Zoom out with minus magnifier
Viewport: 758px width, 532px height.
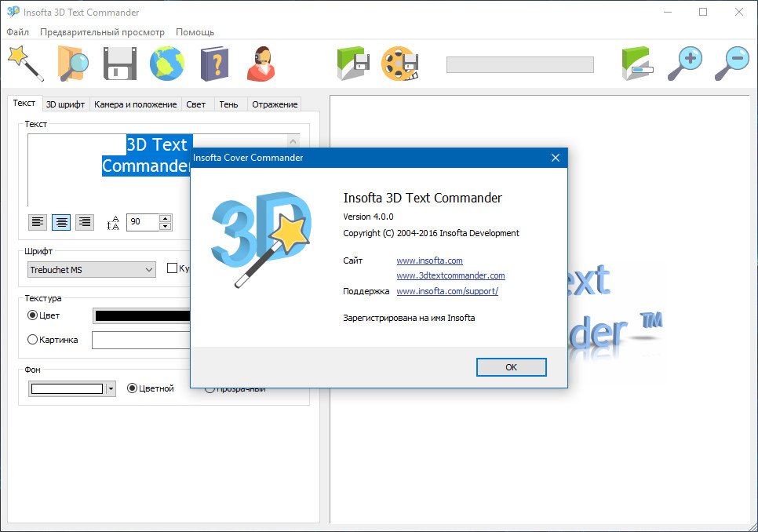point(731,64)
